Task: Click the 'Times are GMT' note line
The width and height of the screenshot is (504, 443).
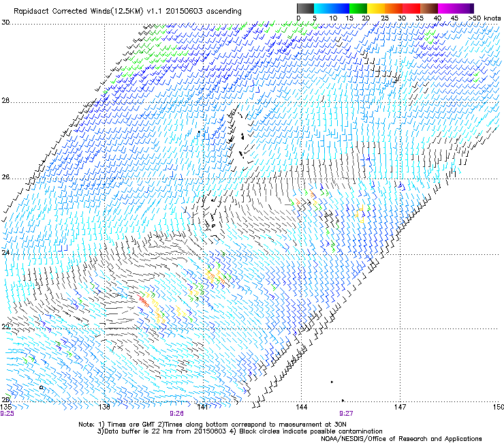Action: (x=212, y=425)
